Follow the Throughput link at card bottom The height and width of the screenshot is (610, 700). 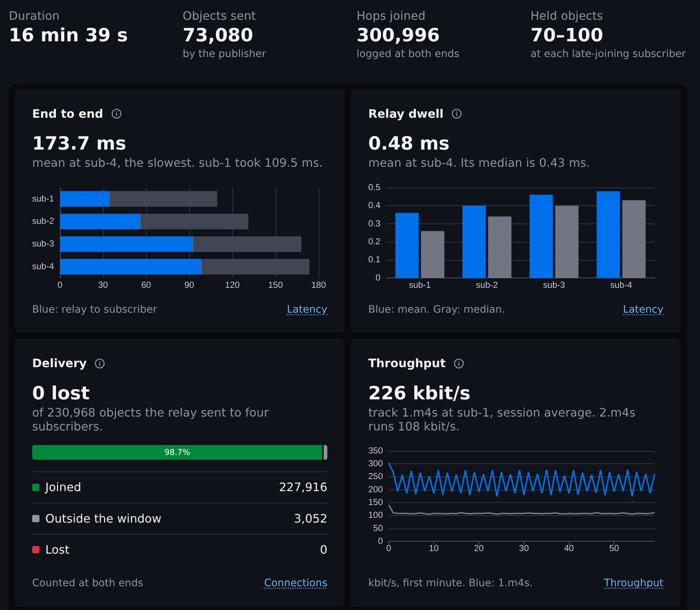[633, 583]
